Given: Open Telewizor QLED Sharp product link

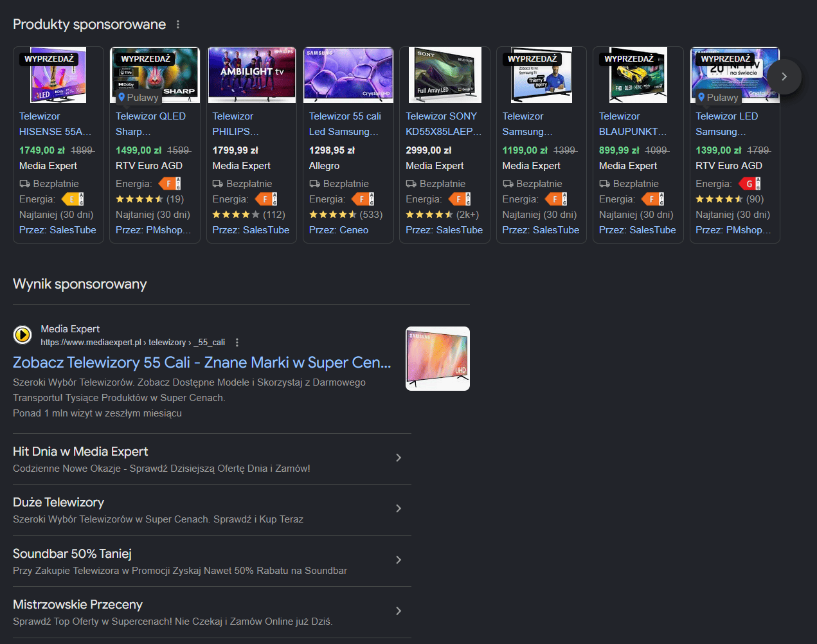Looking at the screenshot, I should 150,124.
